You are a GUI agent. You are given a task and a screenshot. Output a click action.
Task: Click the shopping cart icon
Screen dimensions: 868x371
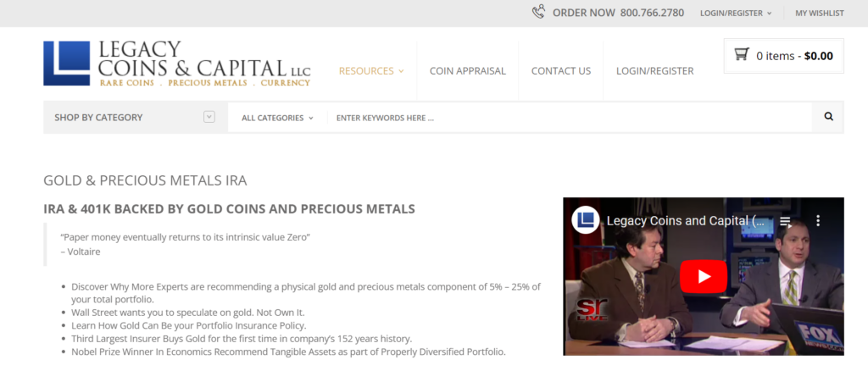tap(741, 55)
